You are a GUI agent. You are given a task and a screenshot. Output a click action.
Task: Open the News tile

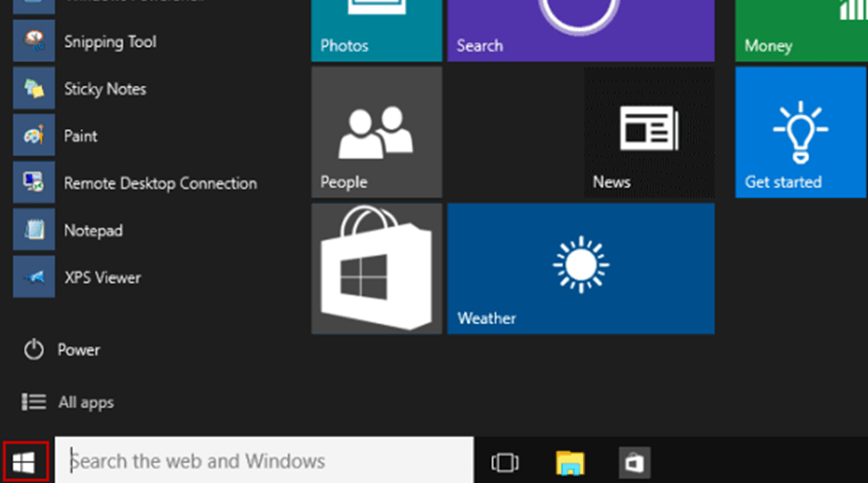click(x=648, y=132)
